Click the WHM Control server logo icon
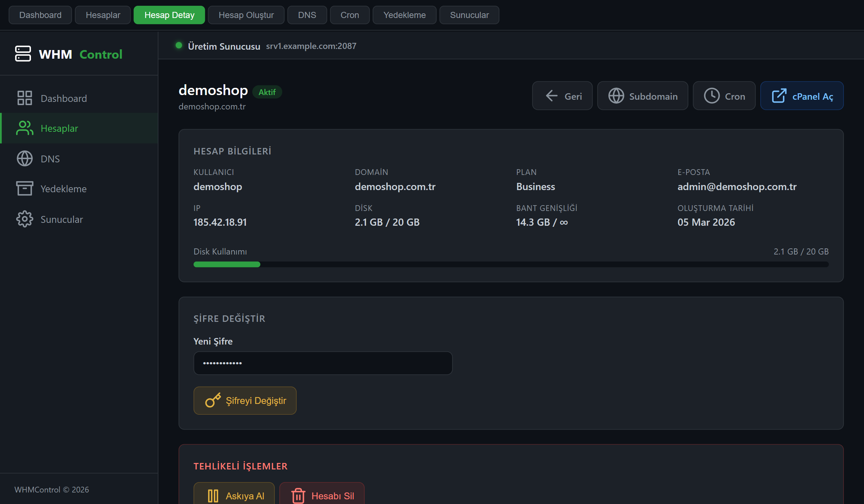The height and width of the screenshot is (504, 864). point(23,54)
